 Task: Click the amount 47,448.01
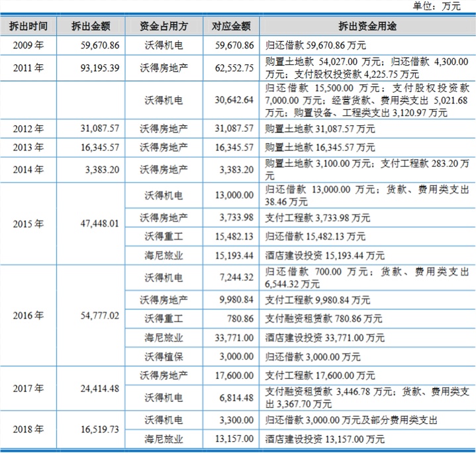tap(99, 224)
